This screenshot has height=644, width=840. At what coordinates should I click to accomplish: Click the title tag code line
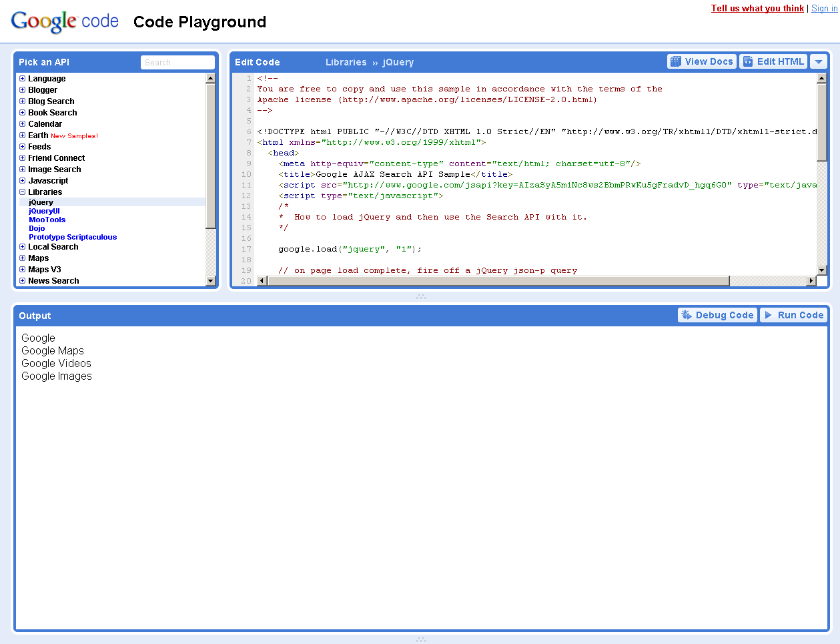click(396, 174)
